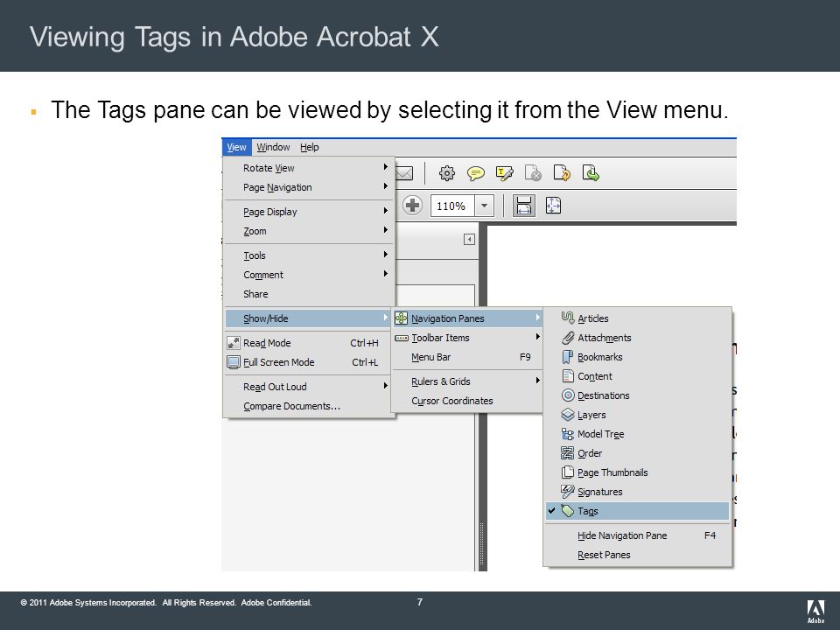840x630 pixels.
Task: Click the zoom in plus button
Action: click(x=412, y=206)
